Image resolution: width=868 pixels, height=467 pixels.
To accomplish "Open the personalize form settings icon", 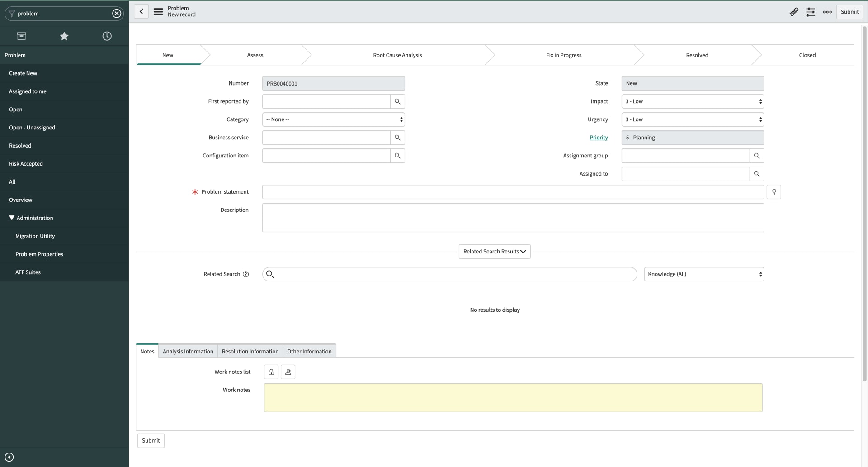I will [811, 12].
